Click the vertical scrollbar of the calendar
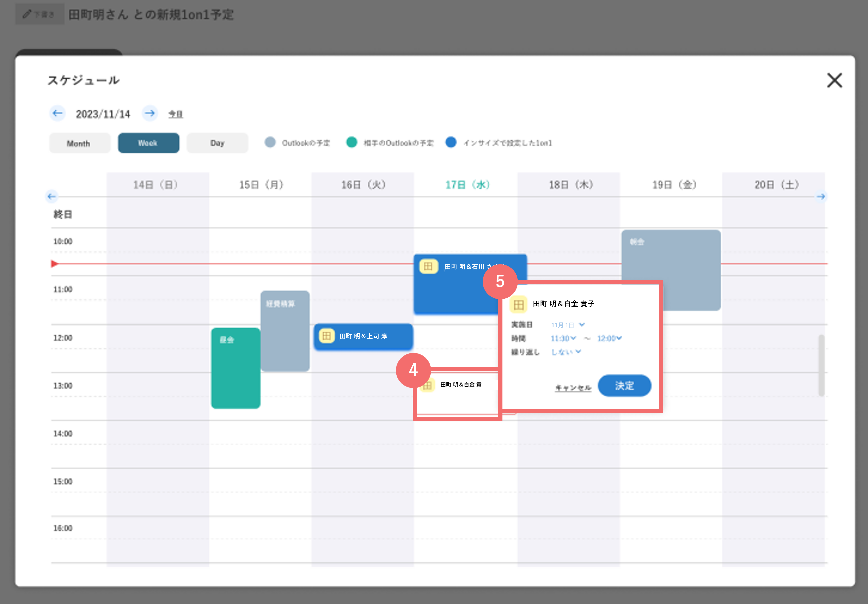This screenshot has height=604, width=868. [821, 365]
